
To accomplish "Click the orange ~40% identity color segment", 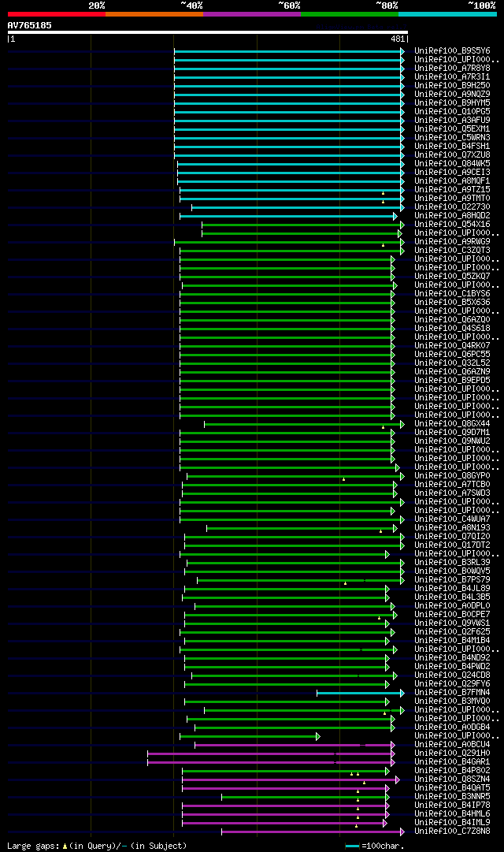I will click(x=154, y=14).
